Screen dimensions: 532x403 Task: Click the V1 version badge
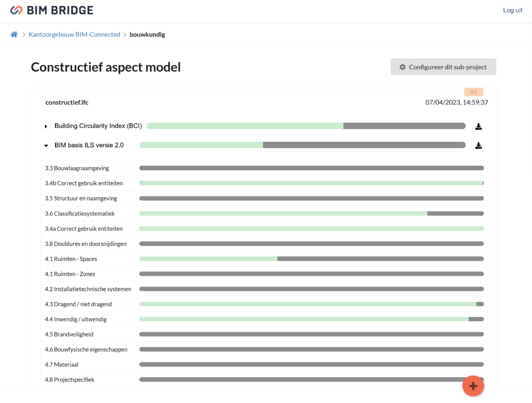pyautogui.click(x=473, y=92)
